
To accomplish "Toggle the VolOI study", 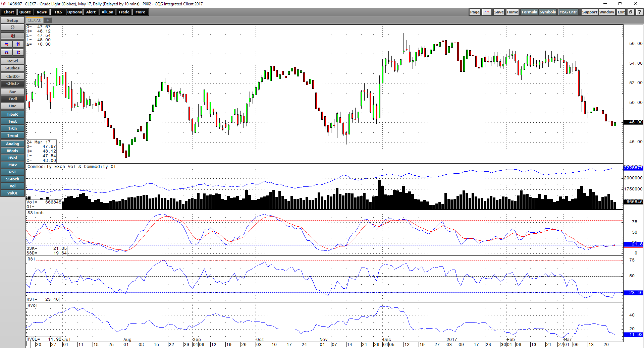I will point(12,193).
